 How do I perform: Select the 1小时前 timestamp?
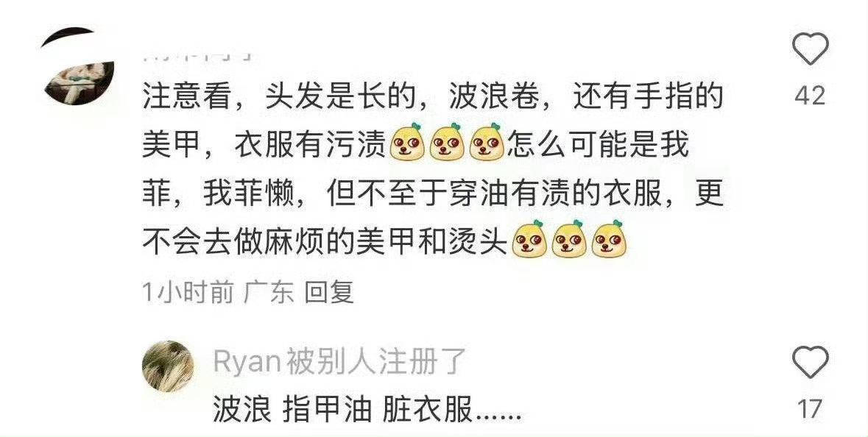click(x=188, y=292)
